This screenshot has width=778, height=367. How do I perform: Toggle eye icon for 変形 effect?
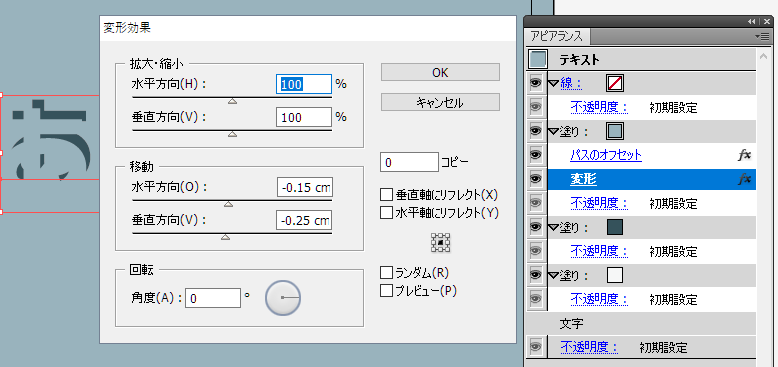535,180
